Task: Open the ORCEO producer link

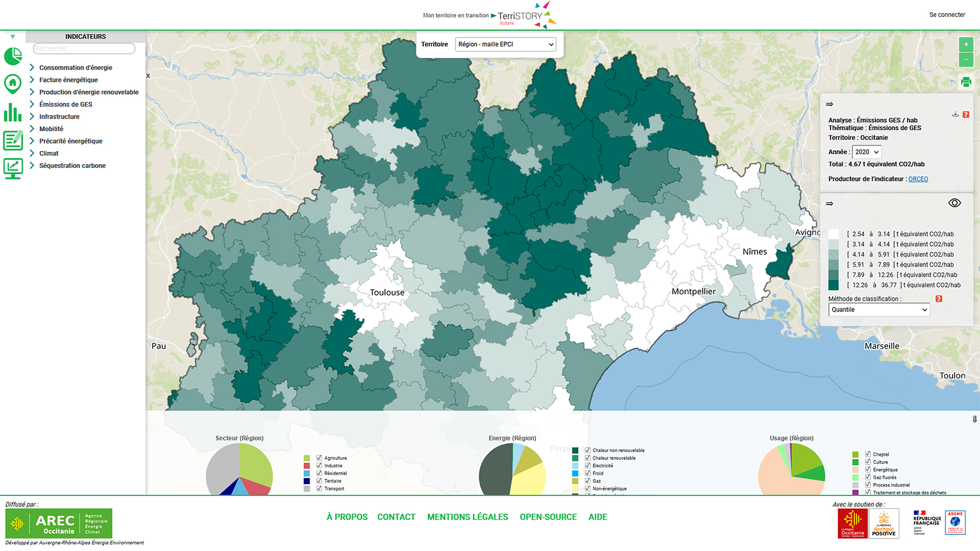Action: (918, 179)
